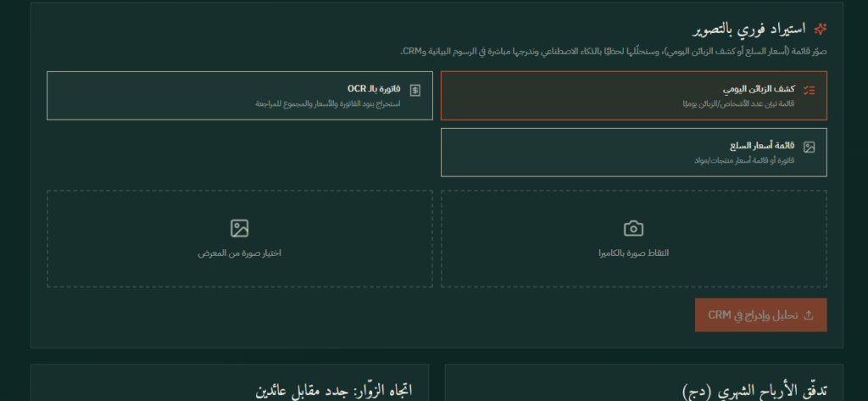The width and height of the screenshot is (868, 401).
Task: Click the heading استيراد فوري بالتصوير
Action: click(749, 29)
